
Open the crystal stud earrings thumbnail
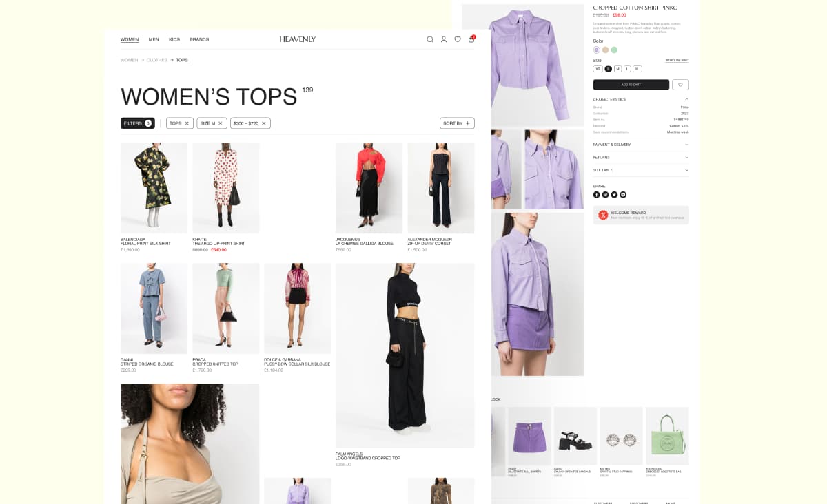coord(621,437)
